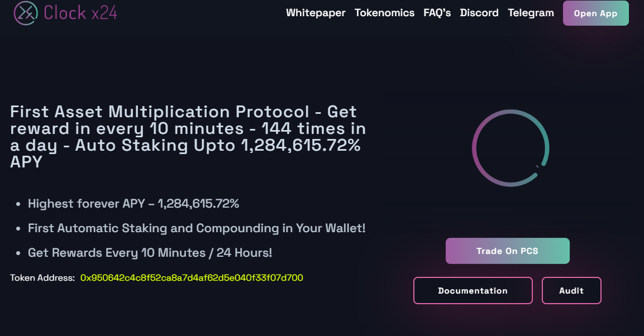
Task: Visit the Discord link in navigation
Action: click(479, 13)
